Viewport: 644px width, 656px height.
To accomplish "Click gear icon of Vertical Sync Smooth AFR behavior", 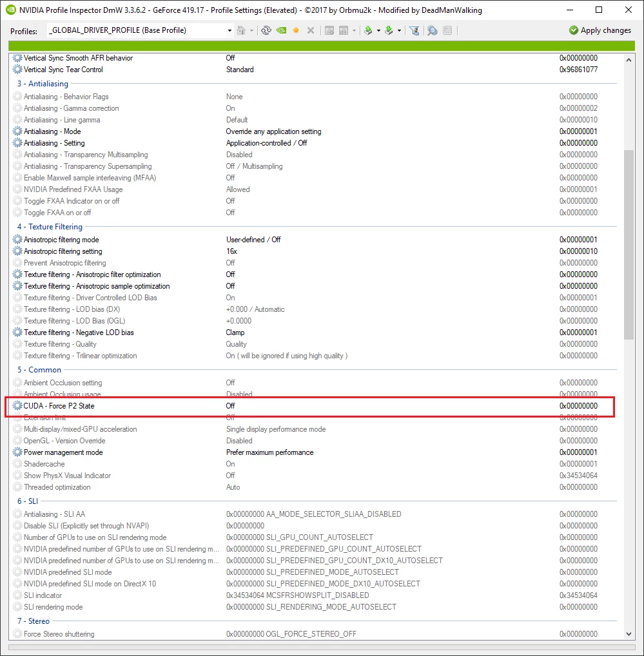I will (17, 58).
